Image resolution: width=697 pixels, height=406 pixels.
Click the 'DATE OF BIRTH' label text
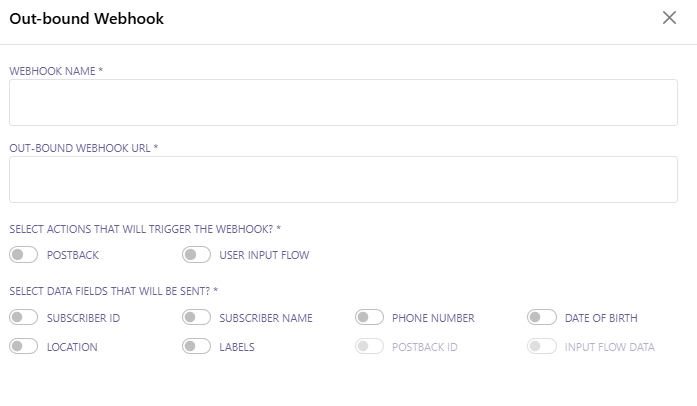coord(600,318)
